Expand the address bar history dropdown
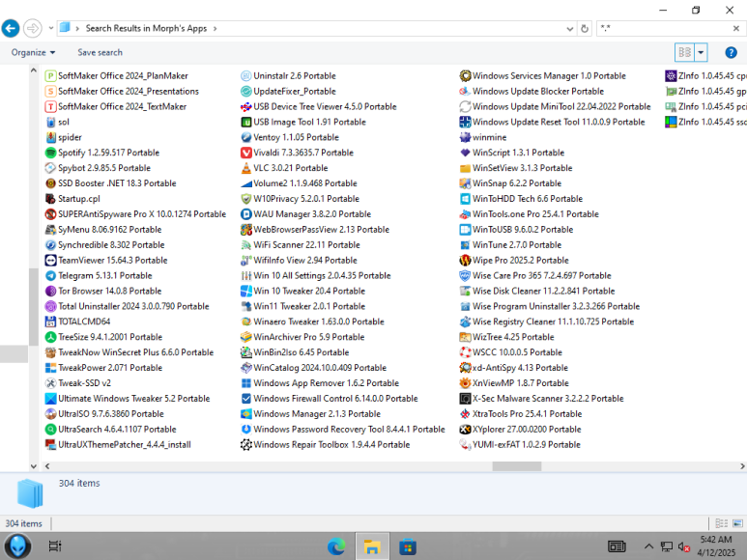The image size is (747, 560). [x=570, y=29]
